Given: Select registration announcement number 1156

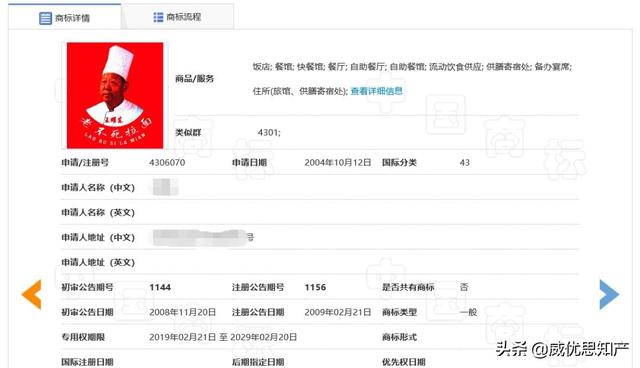Looking at the screenshot, I should tap(315, 287).
